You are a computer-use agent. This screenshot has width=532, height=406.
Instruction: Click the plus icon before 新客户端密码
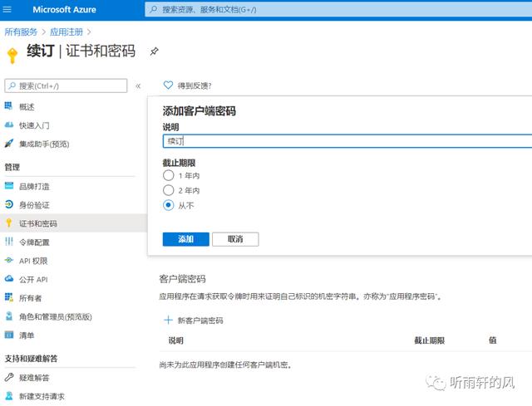[x=168, y=320]
